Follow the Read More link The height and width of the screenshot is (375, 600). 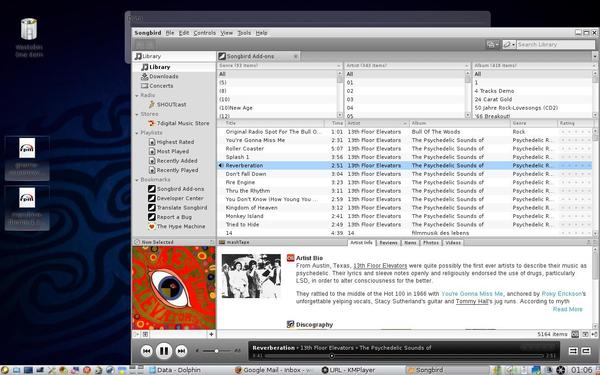(x=567, y=309)
